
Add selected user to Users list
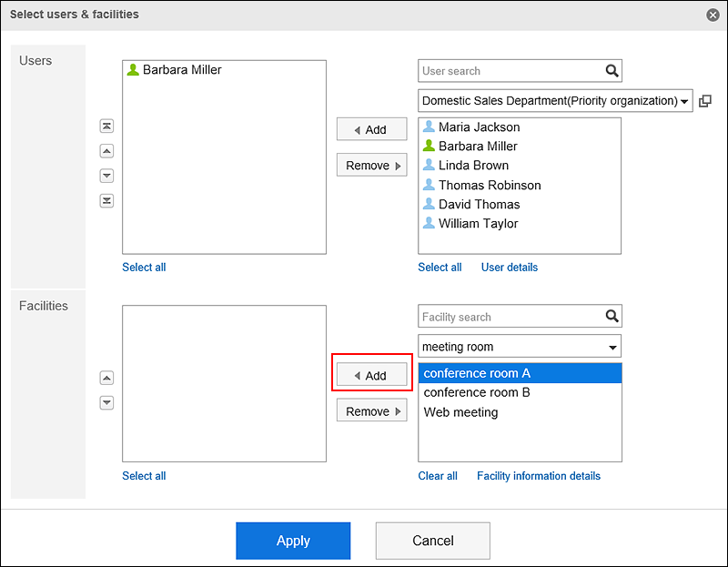click(372, 129)
